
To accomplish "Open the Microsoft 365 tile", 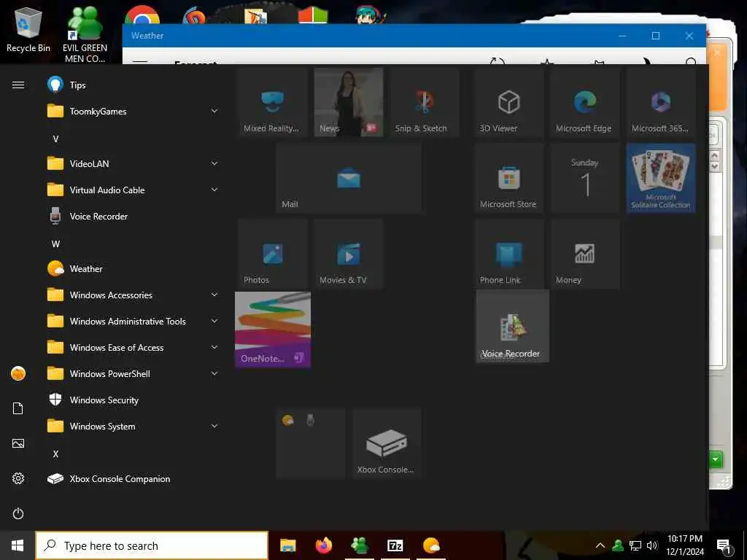I will (661, 102).
